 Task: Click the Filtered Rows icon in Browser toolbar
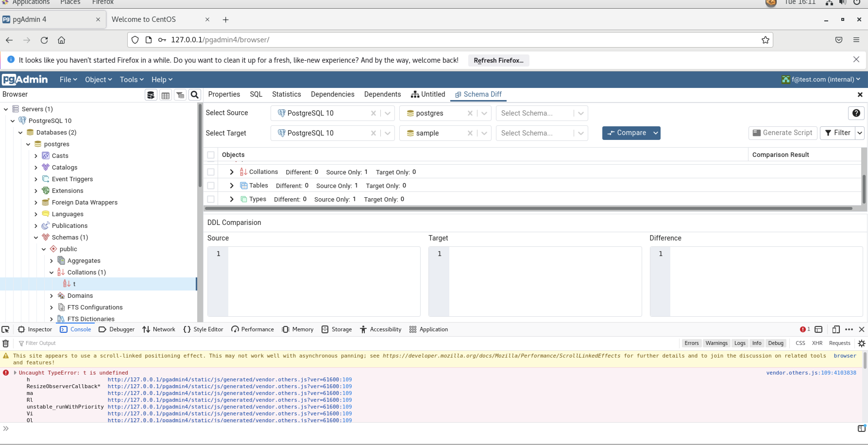pos(180,95)
